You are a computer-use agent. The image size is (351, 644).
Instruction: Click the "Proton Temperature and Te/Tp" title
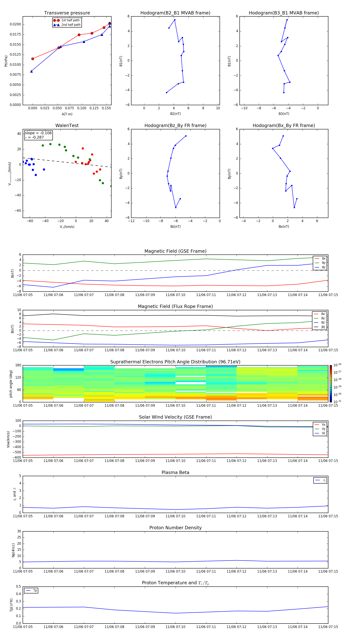click(x=175, y=583)
